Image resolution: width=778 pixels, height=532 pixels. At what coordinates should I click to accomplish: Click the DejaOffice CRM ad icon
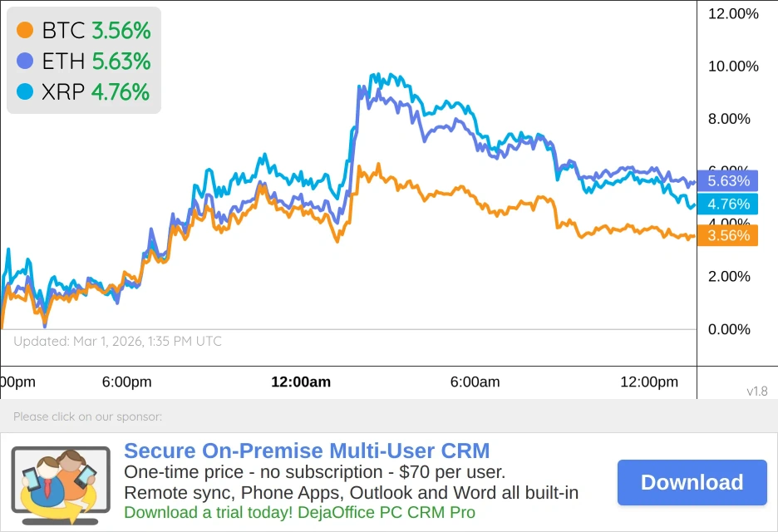pyautogui.click(x=61, y=485)
